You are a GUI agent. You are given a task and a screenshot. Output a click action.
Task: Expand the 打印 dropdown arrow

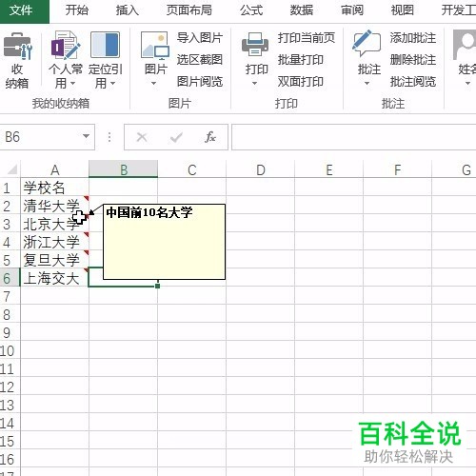[x=254, y=84]
